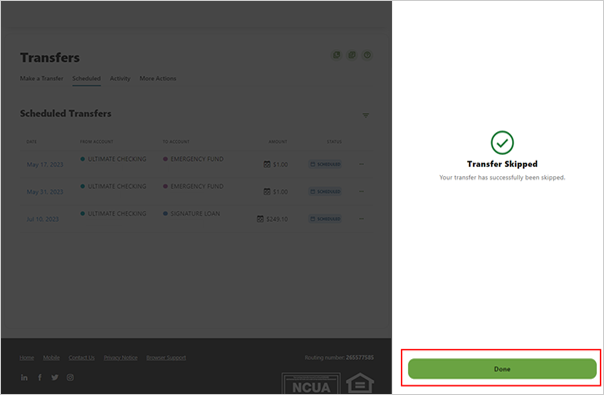The image size is (604, 395).
Task: Click the calendar icon next to $249.10
Action: (x=260, y=219)
